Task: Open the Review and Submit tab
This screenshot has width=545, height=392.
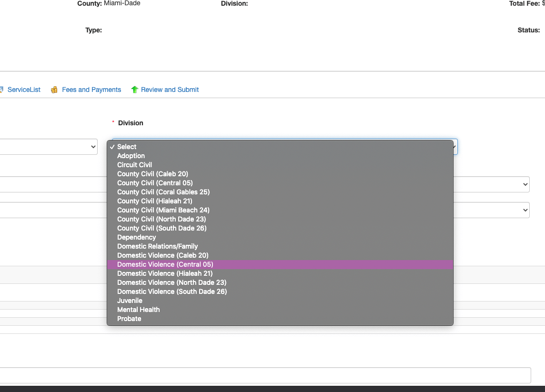Action: point(170,90)
